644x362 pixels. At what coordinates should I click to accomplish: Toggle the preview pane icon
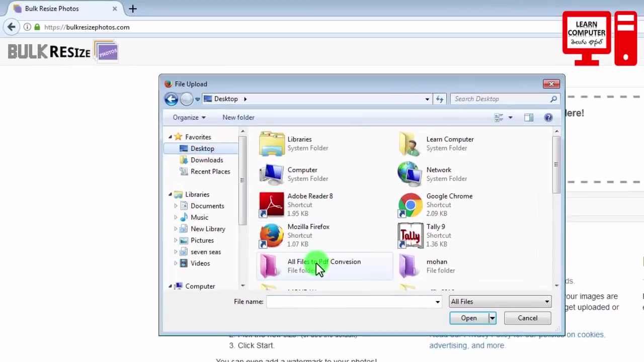[528, 117]
